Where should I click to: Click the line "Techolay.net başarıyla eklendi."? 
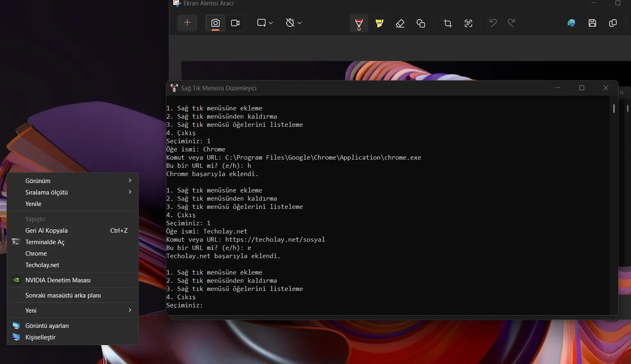(x=223, y=256)
